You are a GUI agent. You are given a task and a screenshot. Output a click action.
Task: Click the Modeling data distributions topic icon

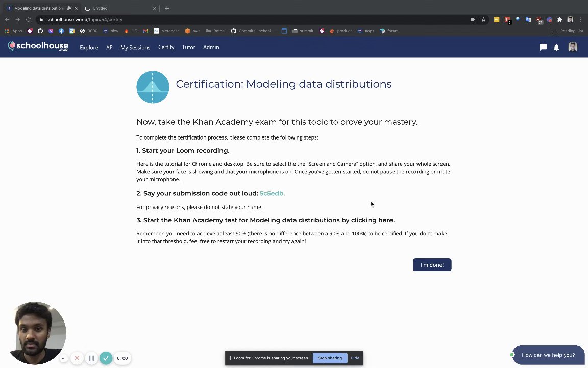[153, 87]
